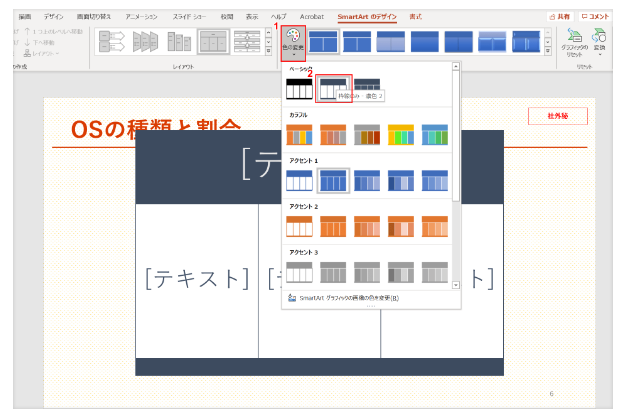Pick the first colorful (カラフル) color scheme
Image resolution: width=629 pixels, height=420 pixels.
[x=300, y=134]
